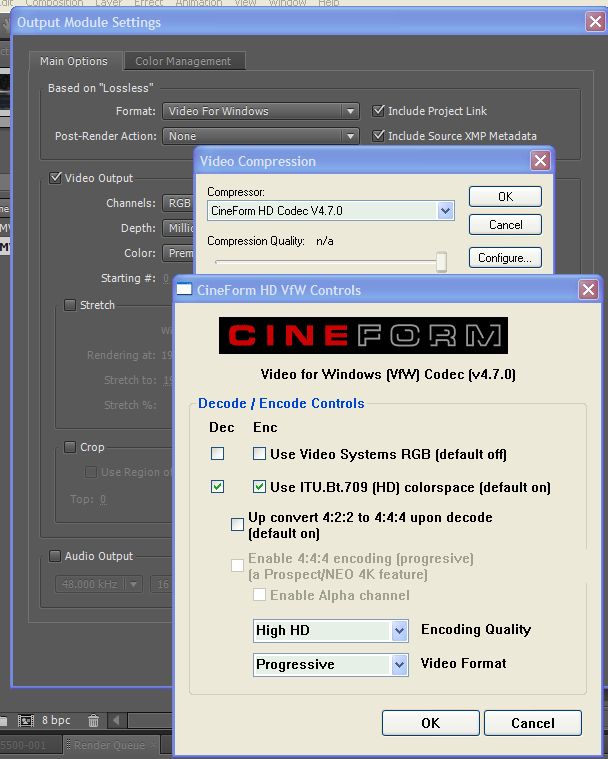Open the Animation menu
608x759 pixels.
pyautogui.click(x=199, y=3)
